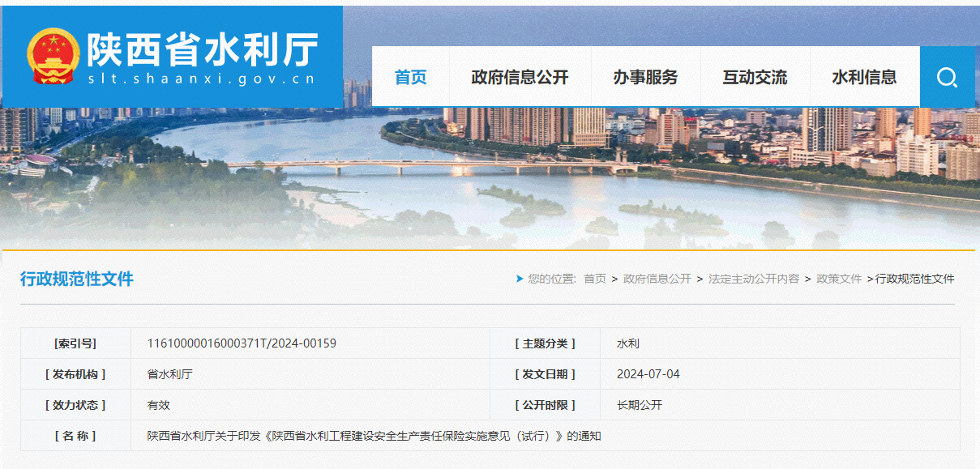Viewport: 980px width, 469px height.
Task: Go to 首页 in the breadcrumb
Action: click(595, 279)
